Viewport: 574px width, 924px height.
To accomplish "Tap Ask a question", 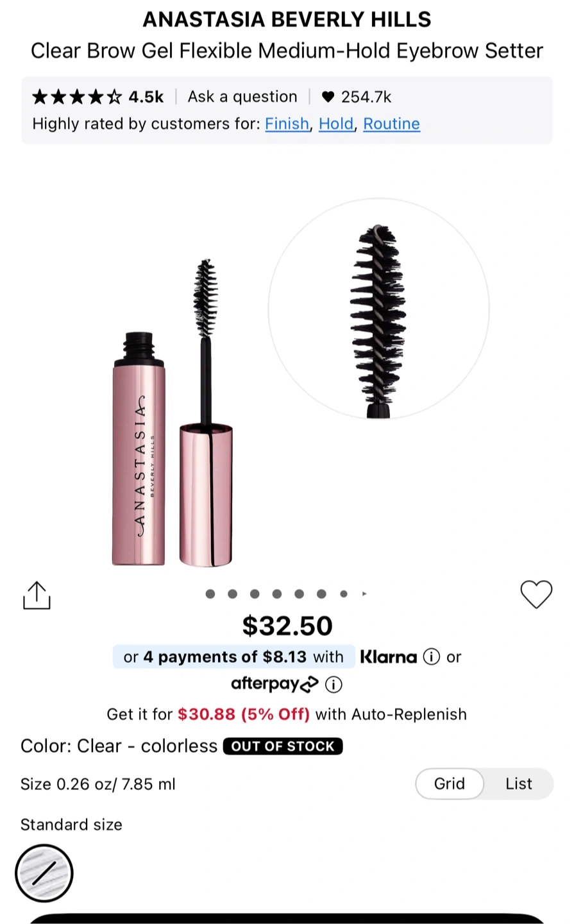I will tap(242, 97).
